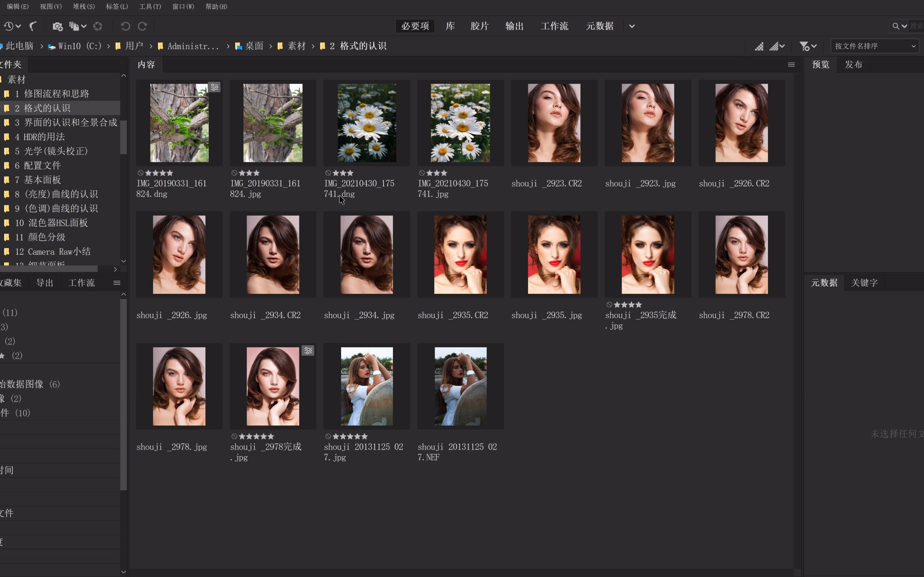This screenshot has width=924, height=577.
Task: Click chevron after 桌面 in path bar
Action: 271,46
